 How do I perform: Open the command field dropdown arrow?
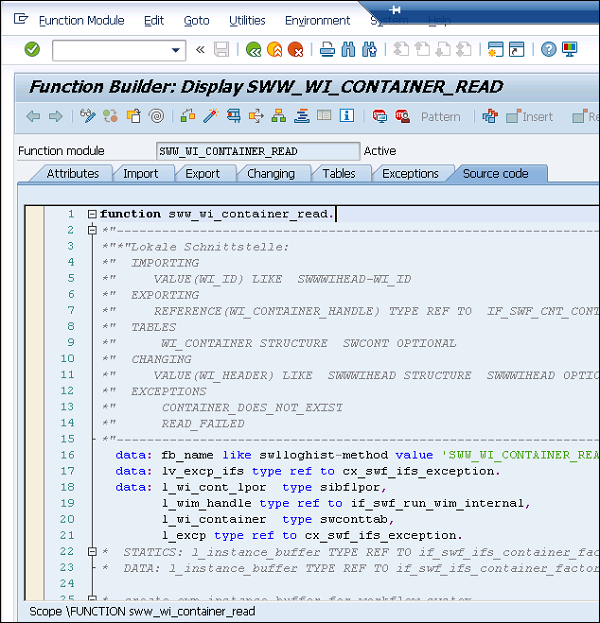[176, 50]
